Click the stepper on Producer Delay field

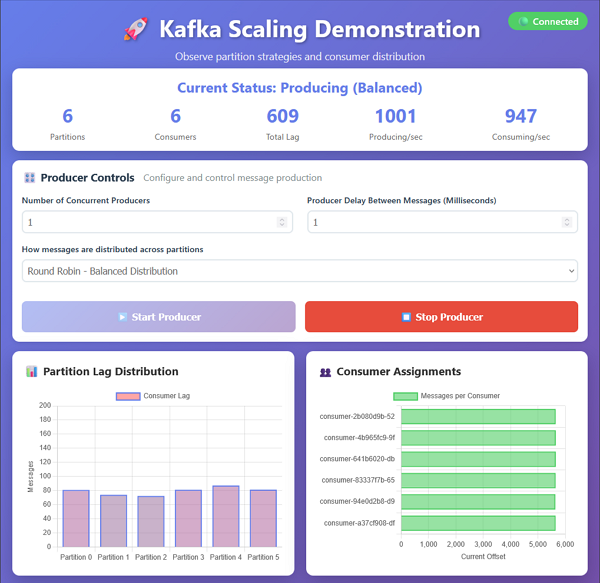tap(567, 222)
